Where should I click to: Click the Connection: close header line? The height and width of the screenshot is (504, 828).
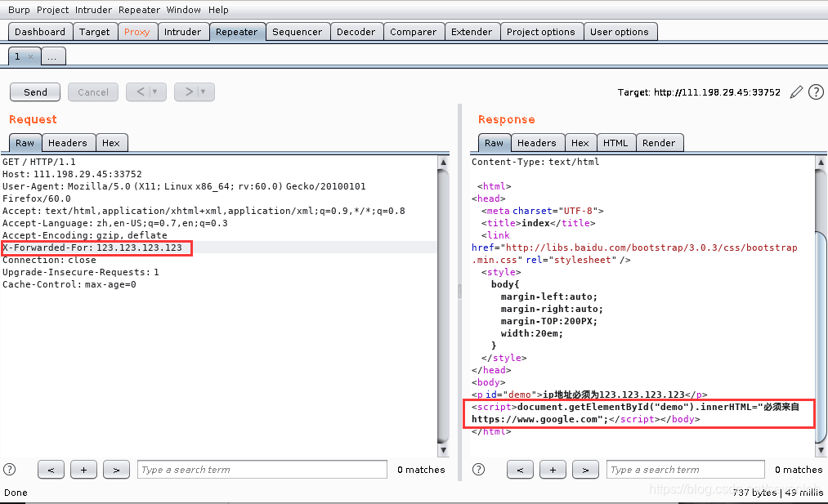pos(49,260)
